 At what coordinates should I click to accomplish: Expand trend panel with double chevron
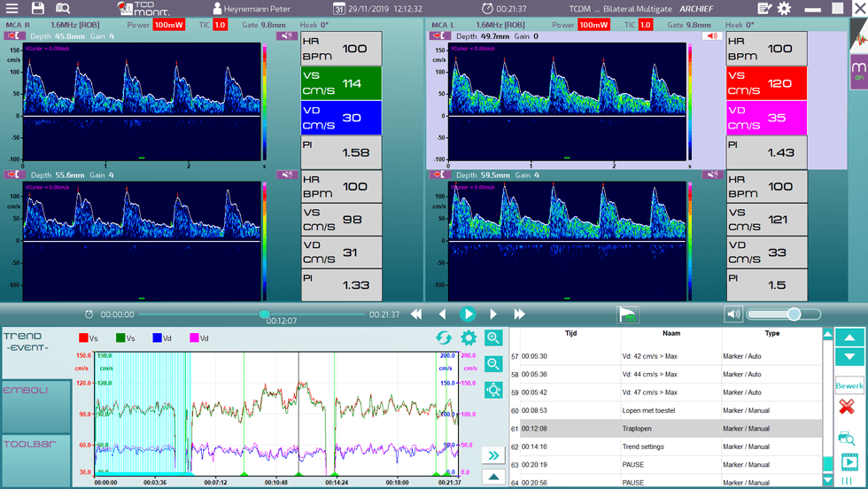[493, 455]
